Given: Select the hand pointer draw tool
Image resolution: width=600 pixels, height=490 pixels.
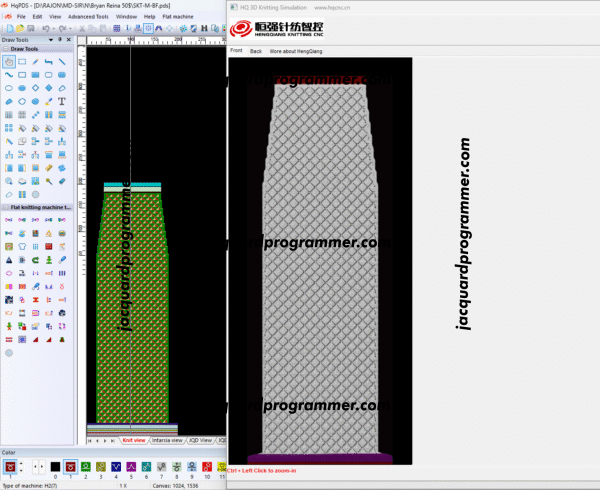Looking at the screenshot, I should (x=9, y=62).
